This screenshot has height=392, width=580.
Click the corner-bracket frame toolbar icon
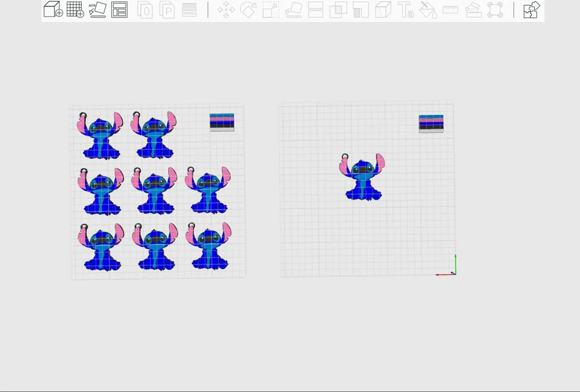point(495,10)
